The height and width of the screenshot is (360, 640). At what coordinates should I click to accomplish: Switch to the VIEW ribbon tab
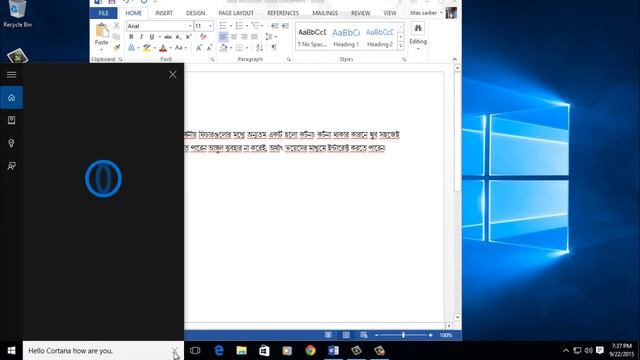pyautogui.click(x=390, y=13)
